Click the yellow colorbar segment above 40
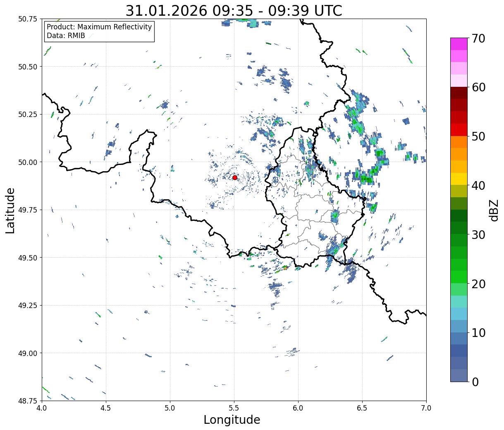 pyautogui.click(x=459, y=179)
